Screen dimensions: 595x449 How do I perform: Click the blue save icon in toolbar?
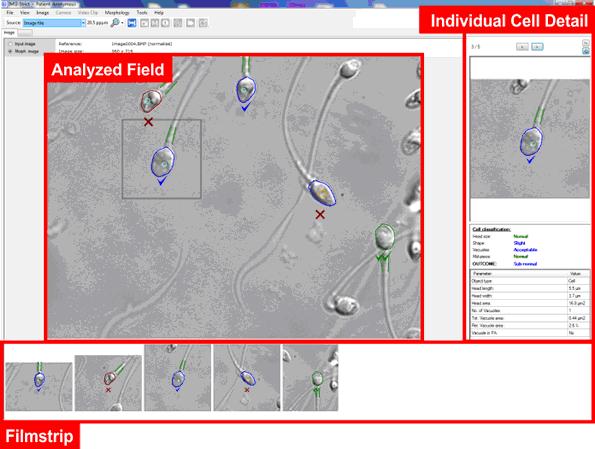point(132,23)
